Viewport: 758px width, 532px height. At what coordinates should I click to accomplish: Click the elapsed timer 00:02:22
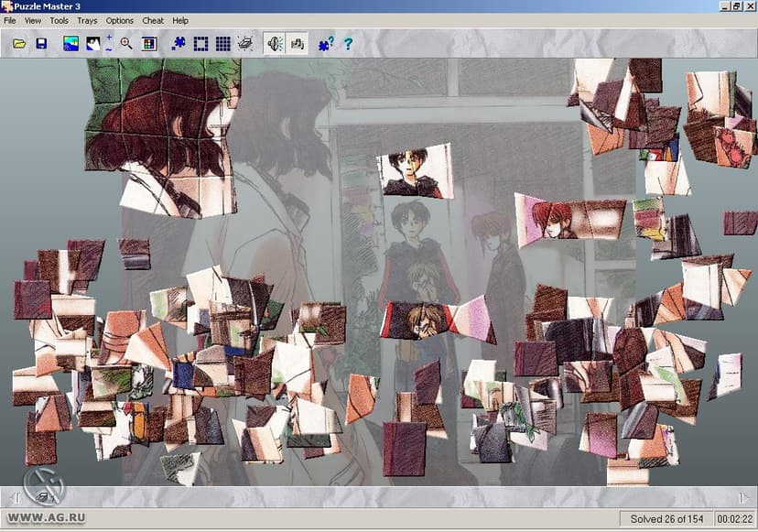735,519
